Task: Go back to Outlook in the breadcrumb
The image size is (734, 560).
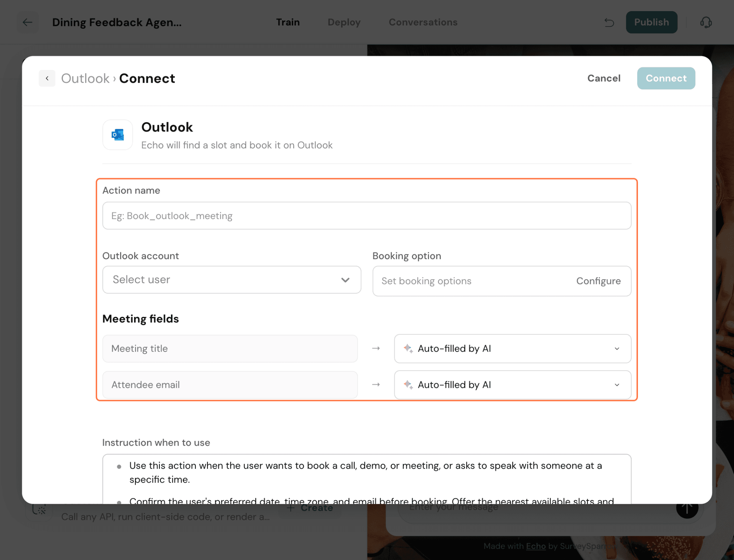Action: (85, 78)
